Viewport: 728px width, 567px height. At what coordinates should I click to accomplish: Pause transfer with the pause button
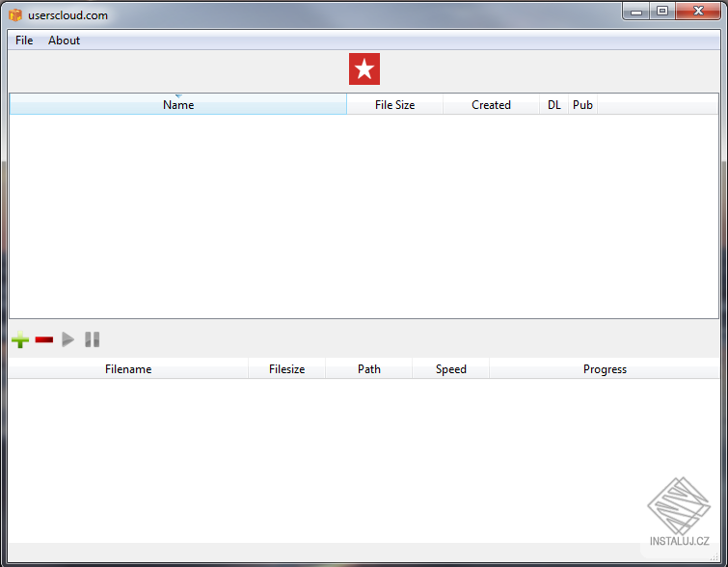(93, 339)
